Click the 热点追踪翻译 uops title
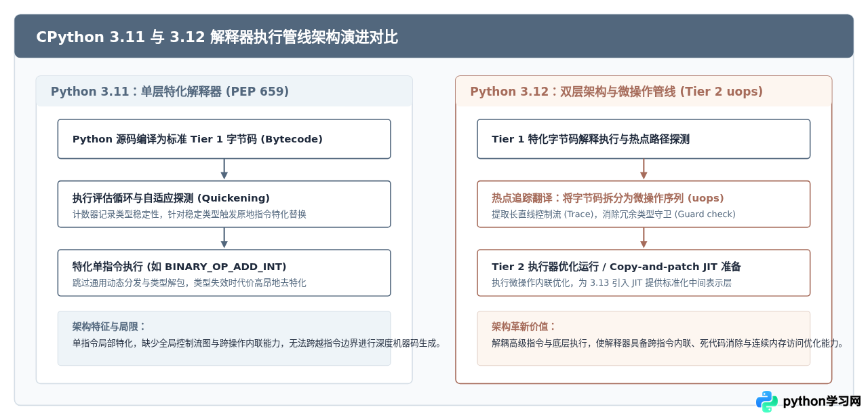This screenshot has height=420, width=868. 608,198
